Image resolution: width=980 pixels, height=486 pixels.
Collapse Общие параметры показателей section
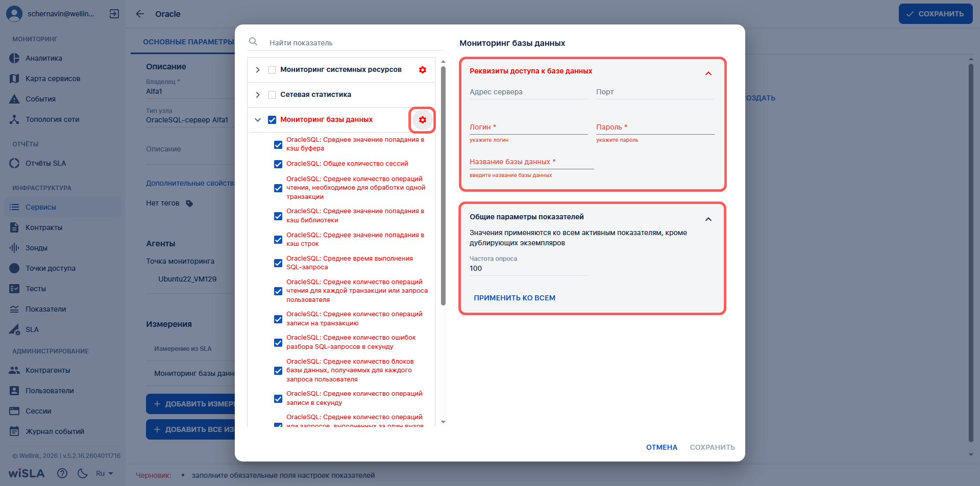708,219
